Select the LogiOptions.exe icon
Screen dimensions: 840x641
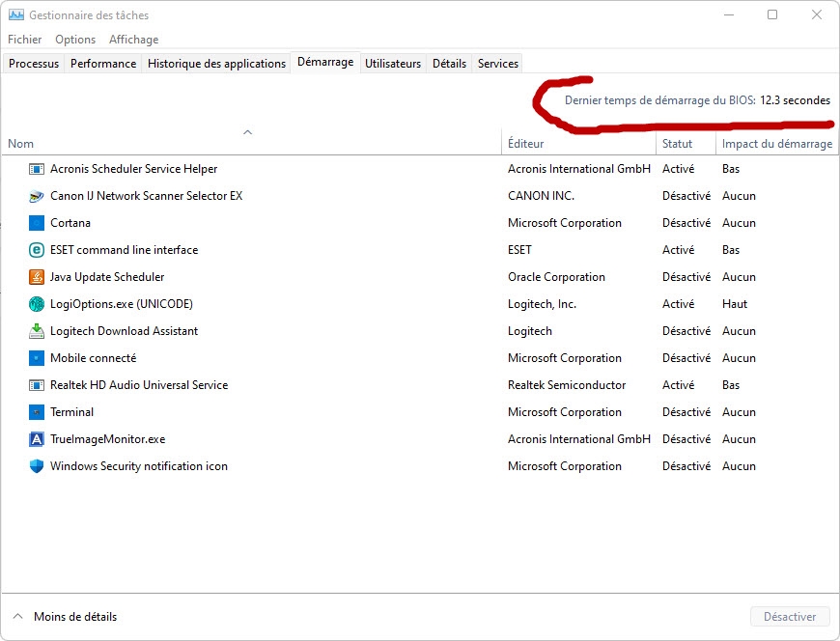[x=37, y=304]
